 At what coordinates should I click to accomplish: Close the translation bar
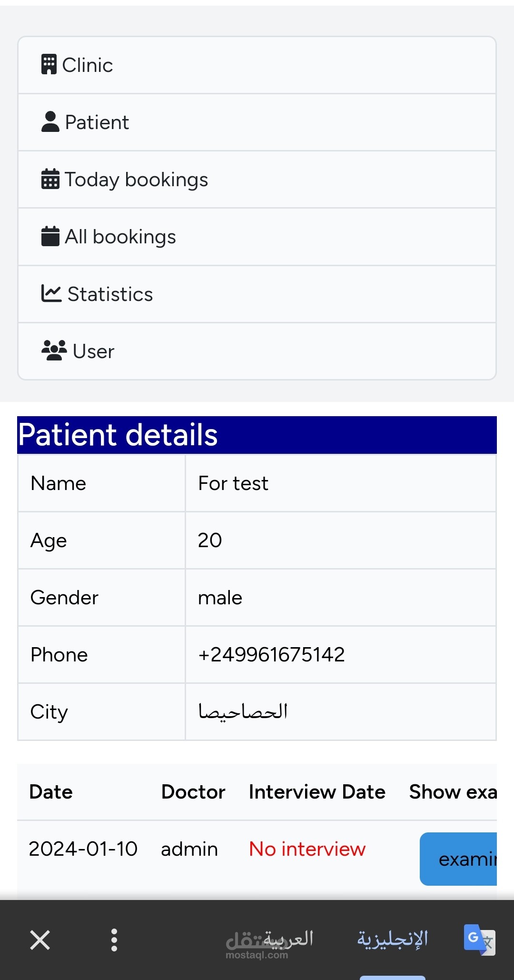pyautogui.click(x=40, y=940)
